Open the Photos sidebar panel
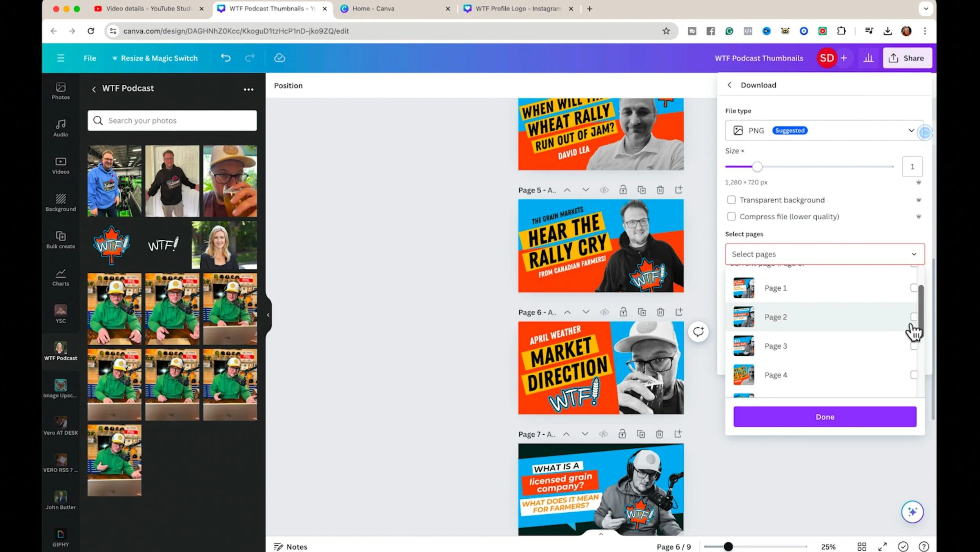The height and width of the screenshot is (552, 980). pyautogui.click(x=60, y=91)
